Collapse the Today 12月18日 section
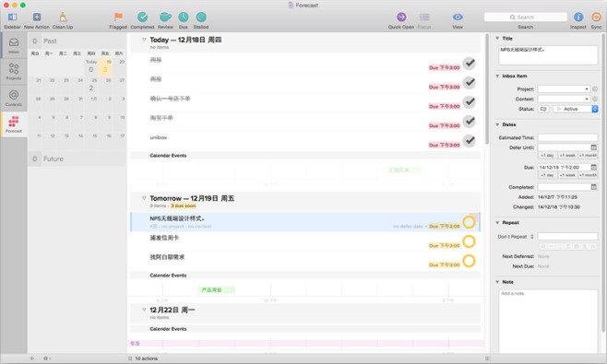The width and height of the screenshot is (607, 364). click(x=144, y=40)
